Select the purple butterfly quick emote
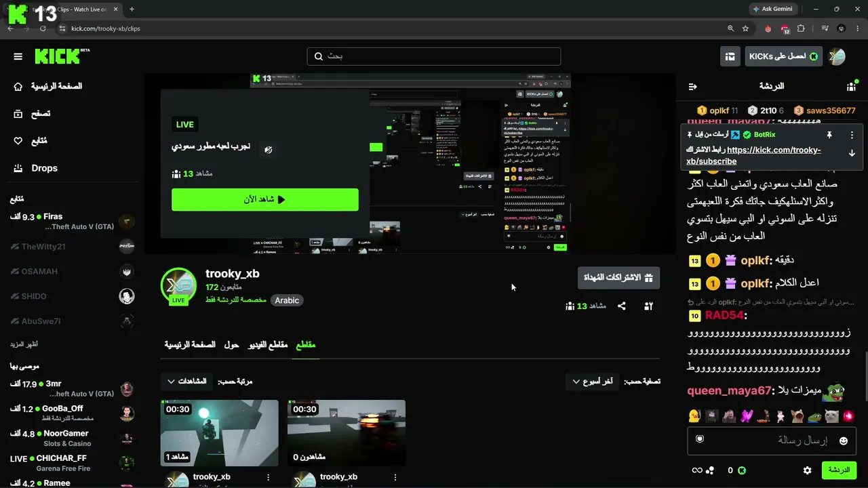 point(747,416)
